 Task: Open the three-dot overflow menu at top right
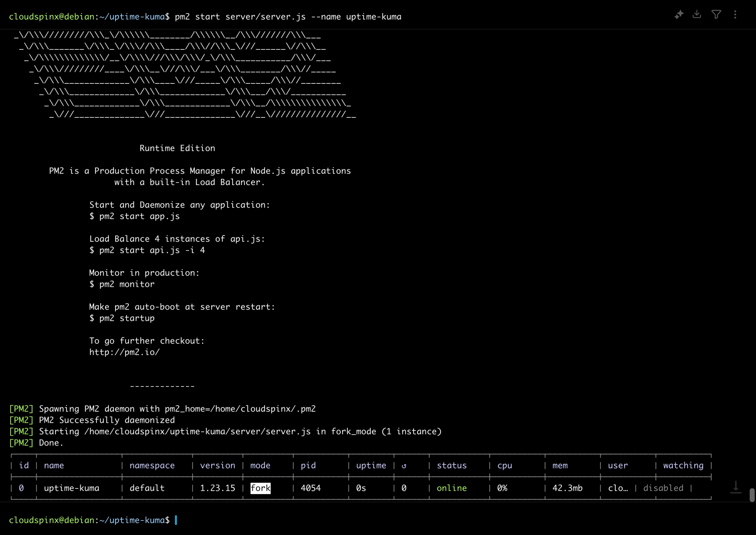point(735,14)
